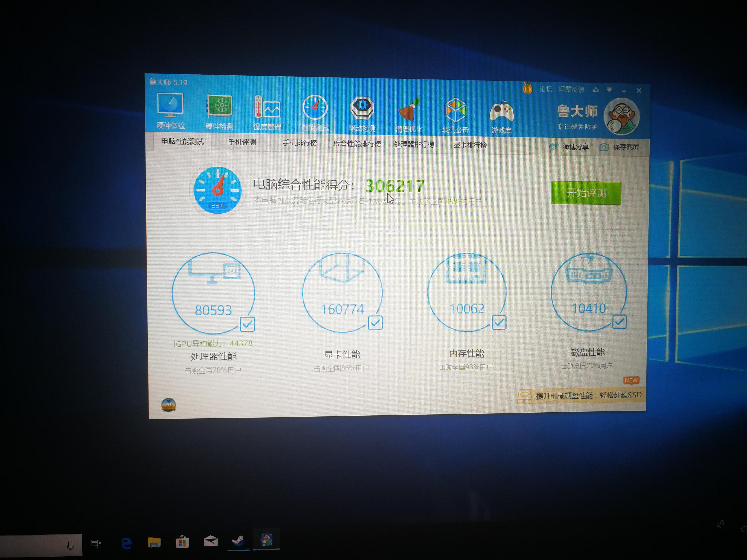This screenshot has height=560, width=747.
Task: Click the People icon in system tray
Action: tap(720, 525)
